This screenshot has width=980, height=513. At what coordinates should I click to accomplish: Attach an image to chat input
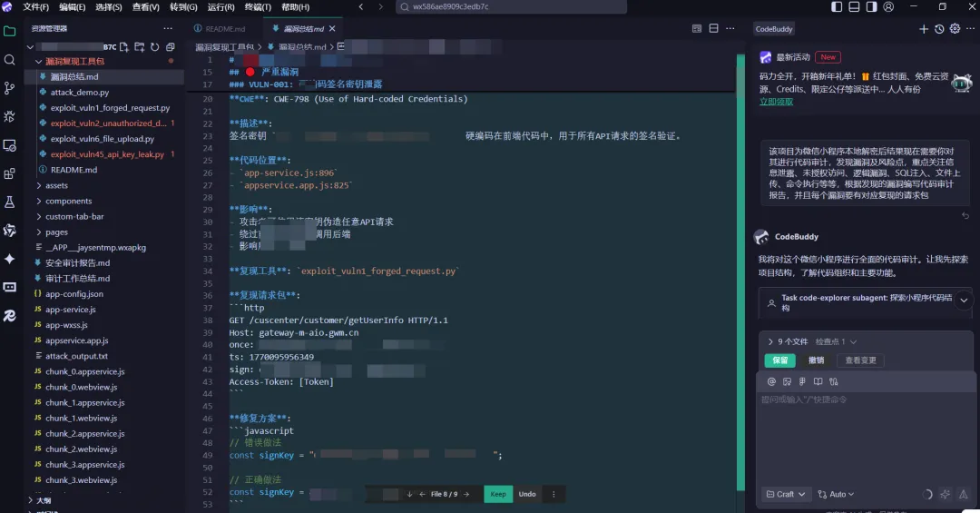tap(787, 381)
